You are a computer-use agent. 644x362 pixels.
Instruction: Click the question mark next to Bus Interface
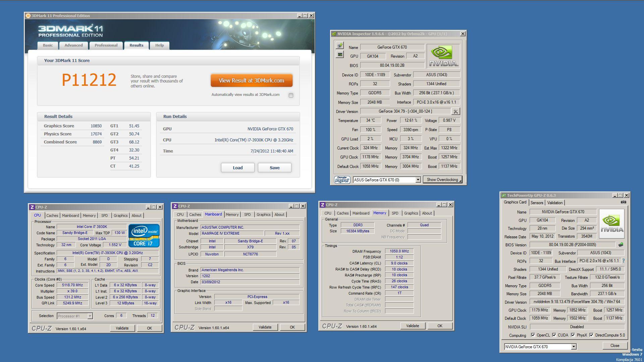(x=624, y=261)
